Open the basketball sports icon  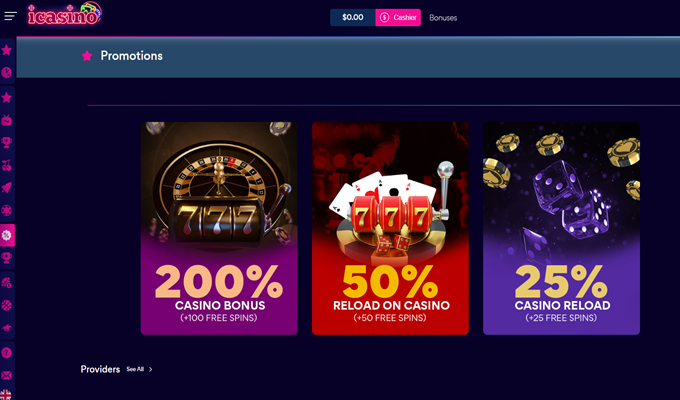7,305
